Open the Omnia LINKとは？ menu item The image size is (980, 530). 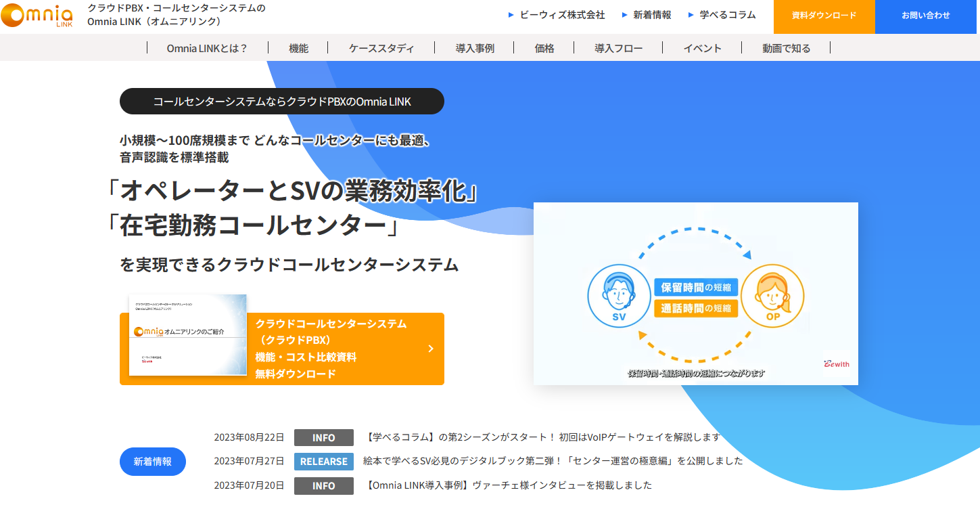coord(208,48)
